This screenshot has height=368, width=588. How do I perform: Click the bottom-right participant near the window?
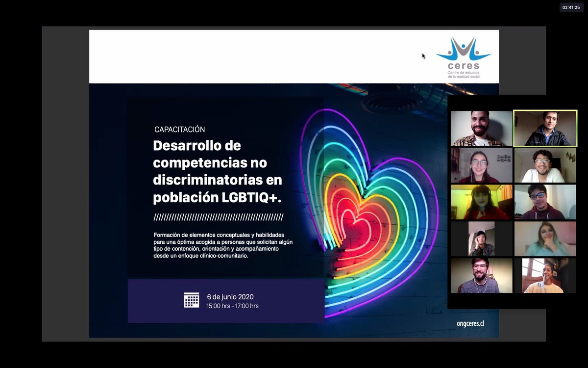(x=545, y=276)
